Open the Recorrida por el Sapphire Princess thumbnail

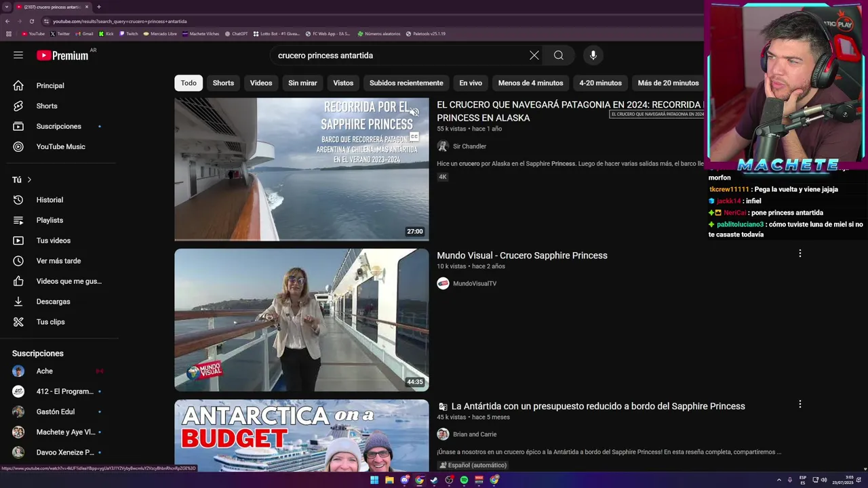302,169
